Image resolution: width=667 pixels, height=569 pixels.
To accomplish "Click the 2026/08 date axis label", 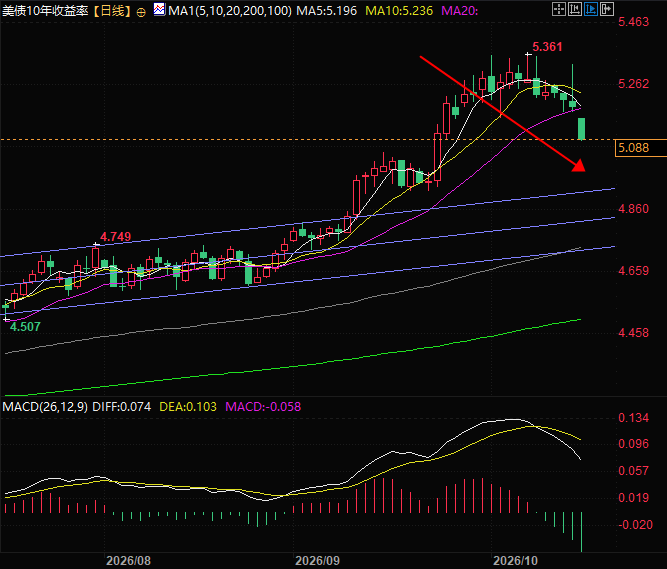I will (128, 560).
